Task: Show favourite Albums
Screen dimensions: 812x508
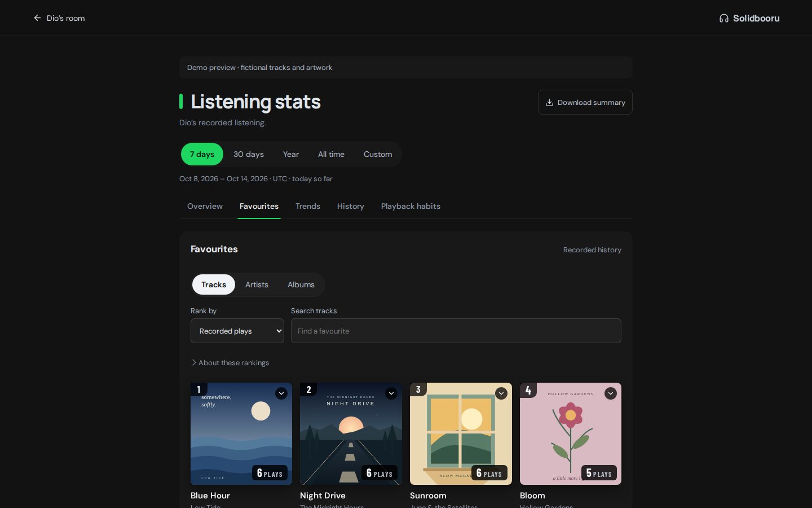Action: point(301,284)
